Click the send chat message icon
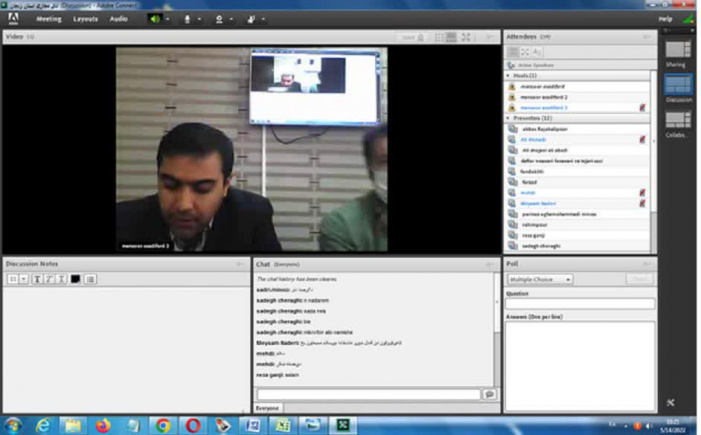 (489, 394)
